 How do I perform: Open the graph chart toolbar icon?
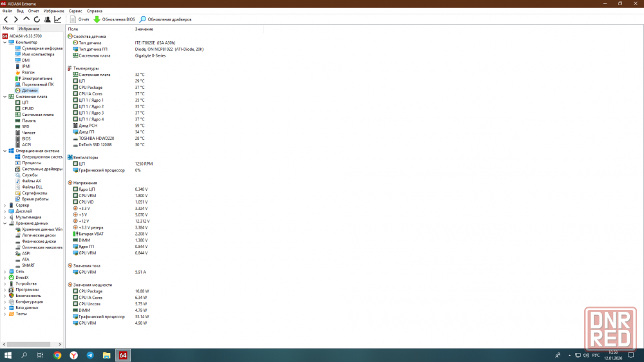(57, 19)
